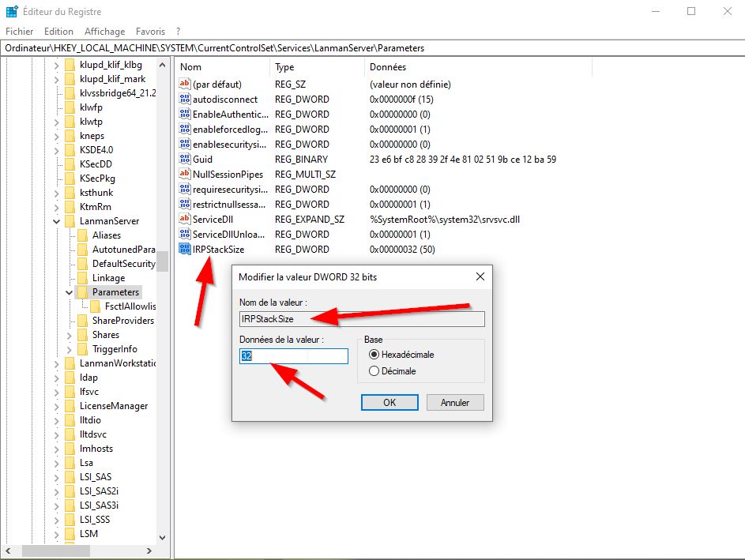This screenshot has height=560, width=745.
Task: Expand the LanmanWorkstation tree node
Action: coord(57,364)
